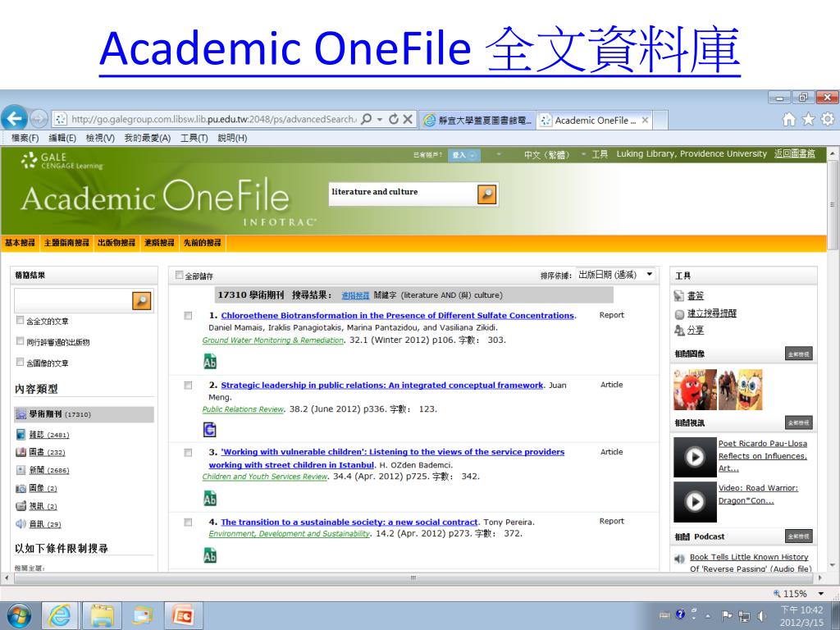Screen dimensions: 840x630
Task: Stop loading with the X icon beside refresh
Action: click(408, 119)
